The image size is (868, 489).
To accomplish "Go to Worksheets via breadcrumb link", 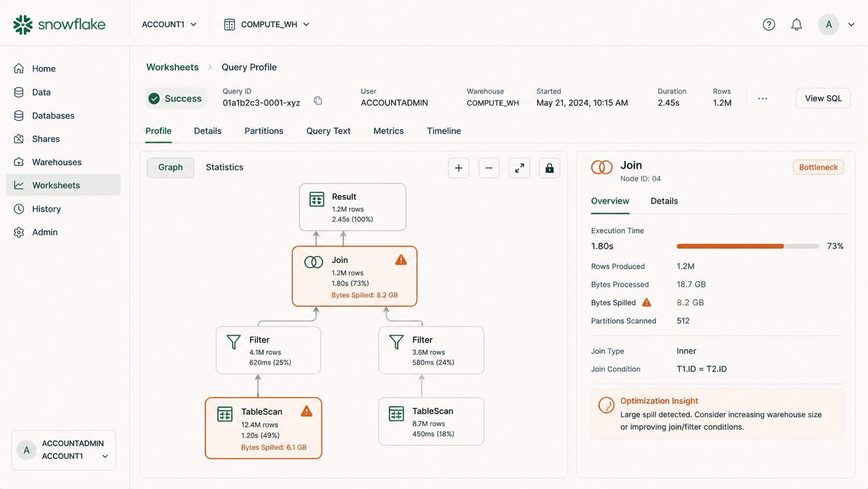I will click(x=172, y=67).
